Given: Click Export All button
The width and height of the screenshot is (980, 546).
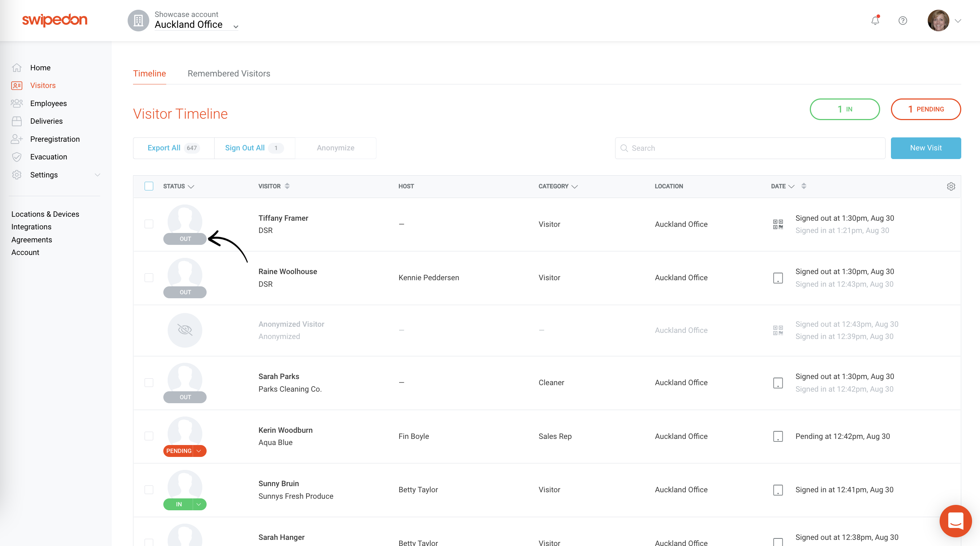Looking at the screenshot, I should coord(173,148).
